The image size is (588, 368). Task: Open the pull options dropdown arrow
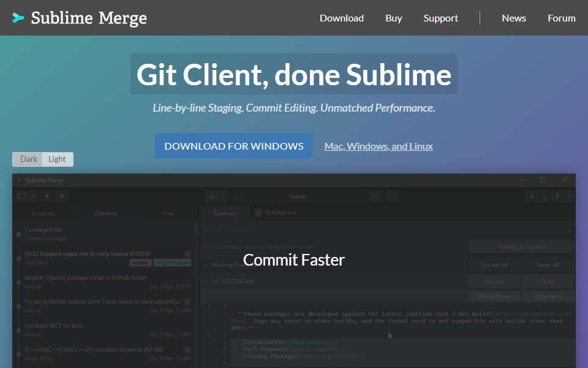[x=543, y=196]
